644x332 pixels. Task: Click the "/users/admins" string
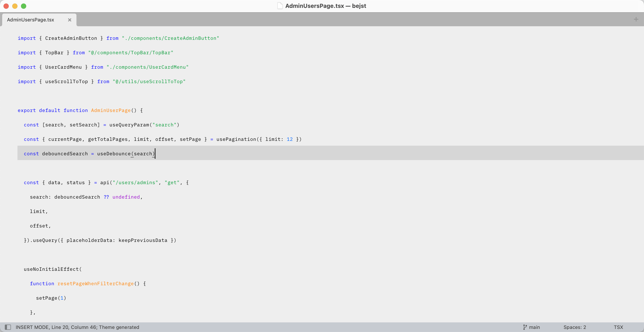(135, 183)
